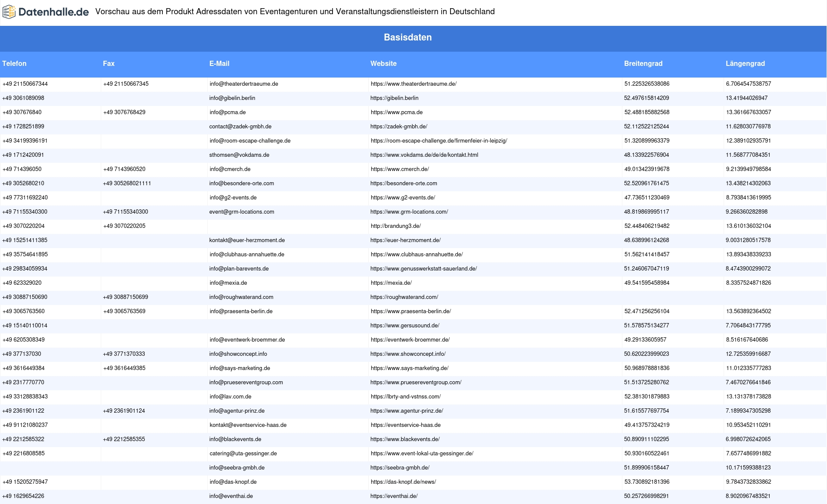Open https://eventservice-haas.de website cell
The image size is (827, 504).
[406, 425]
